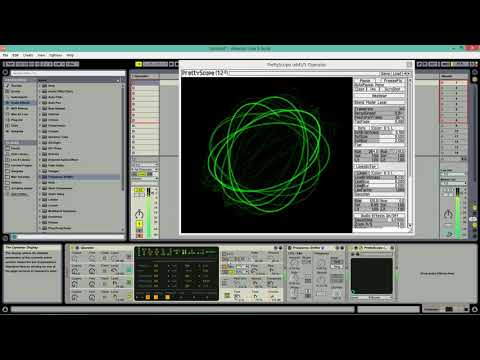Click the Drop Audio Effects Here area
The width and height of the screenshot is (480, 360).
(x=437, y=273)
